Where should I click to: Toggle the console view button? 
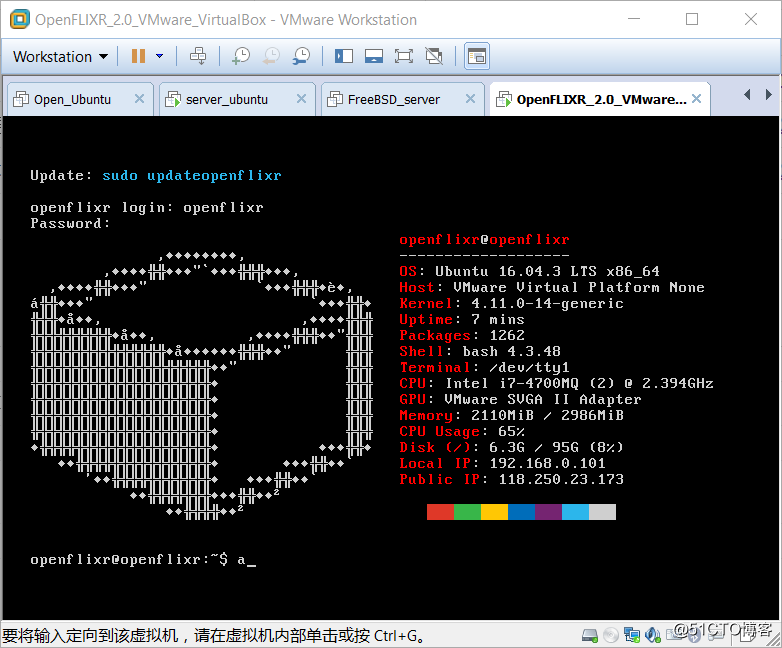(476, 56)
